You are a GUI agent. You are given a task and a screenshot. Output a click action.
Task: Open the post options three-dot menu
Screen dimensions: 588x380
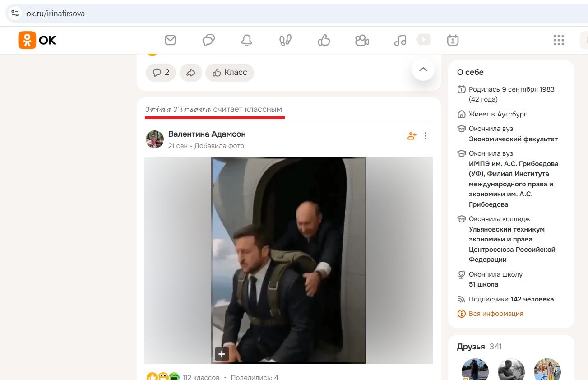click(x=425, y=135)
